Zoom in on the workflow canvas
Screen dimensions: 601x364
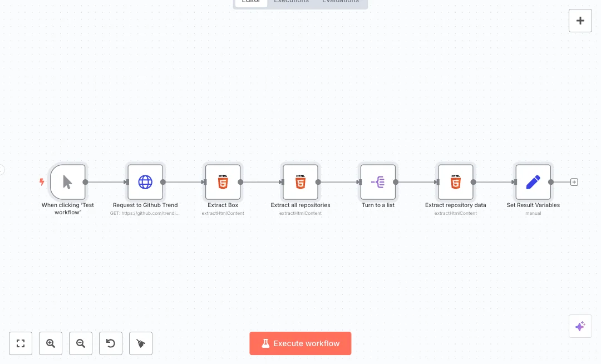pos(51,343)
